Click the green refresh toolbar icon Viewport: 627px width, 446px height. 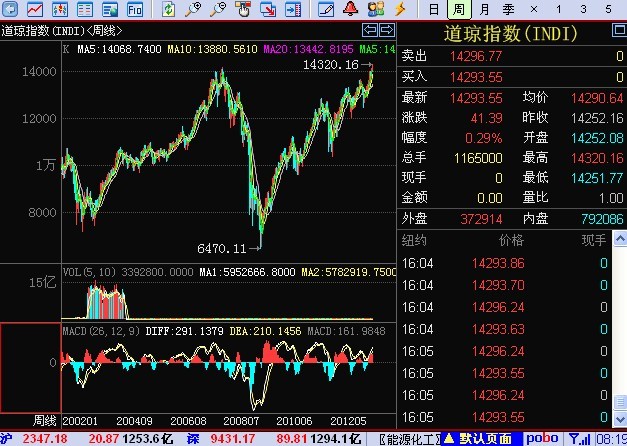point(167,9)
